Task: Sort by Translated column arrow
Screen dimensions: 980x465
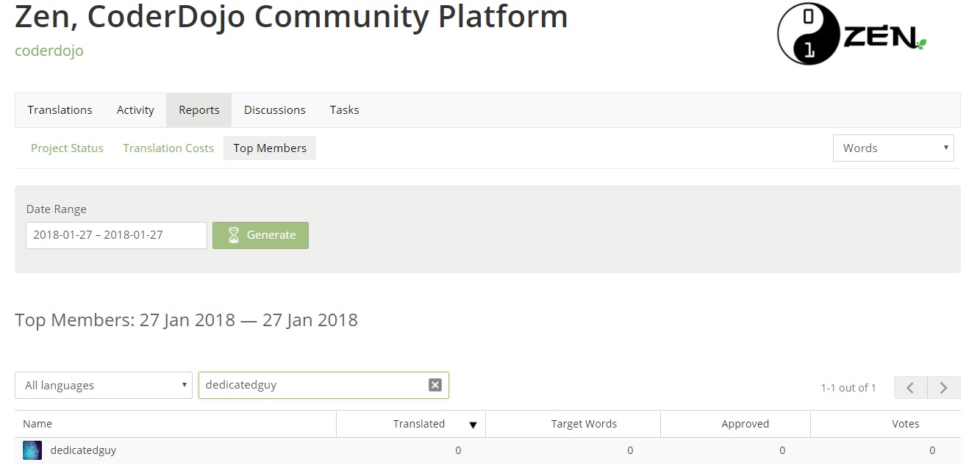Action: pos(473,425)
